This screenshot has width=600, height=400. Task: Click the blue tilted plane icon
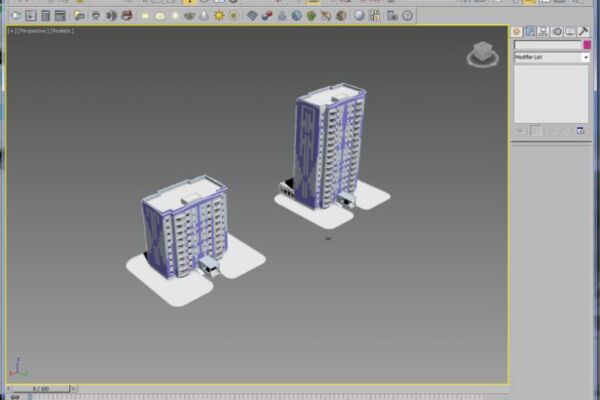[252, 16]
